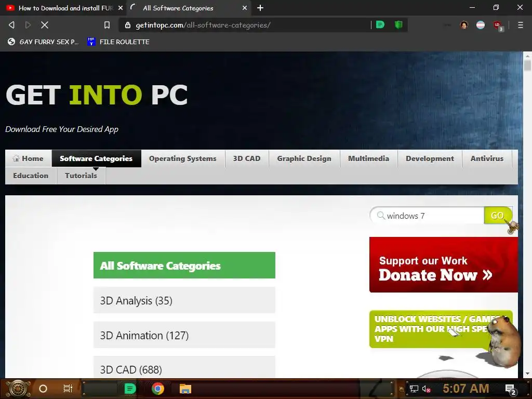
Task: Launch Google Chrome from the taskbar
Action: [x=157, y=389]
